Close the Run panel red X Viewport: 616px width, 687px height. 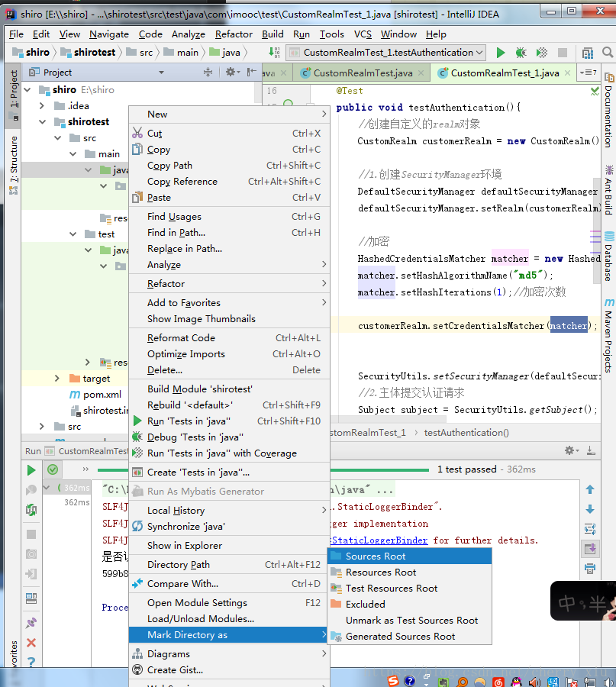(x=31, y=643)
